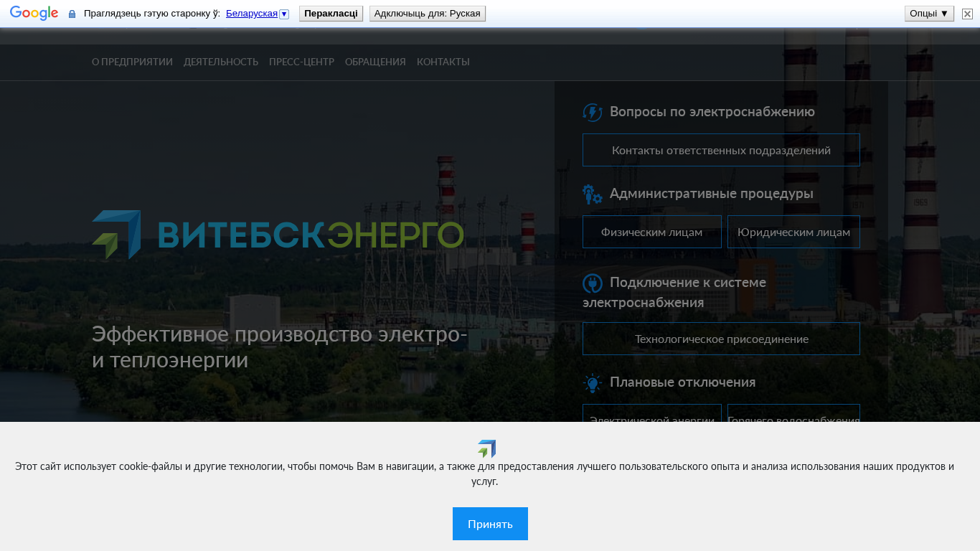Close the Google Translate bar
This screenshot has height=551, width=980.
click(967, 14)
